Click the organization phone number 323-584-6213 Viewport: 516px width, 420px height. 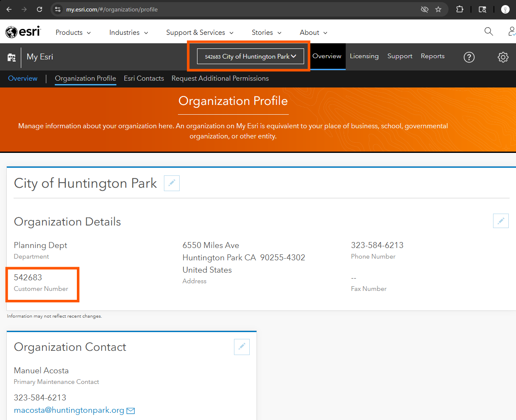pyautogui.click(x=377, y=245)
